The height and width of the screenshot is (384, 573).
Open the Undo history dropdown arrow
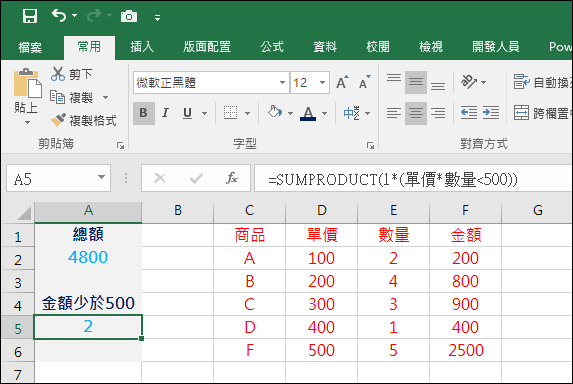pos(75,16)
